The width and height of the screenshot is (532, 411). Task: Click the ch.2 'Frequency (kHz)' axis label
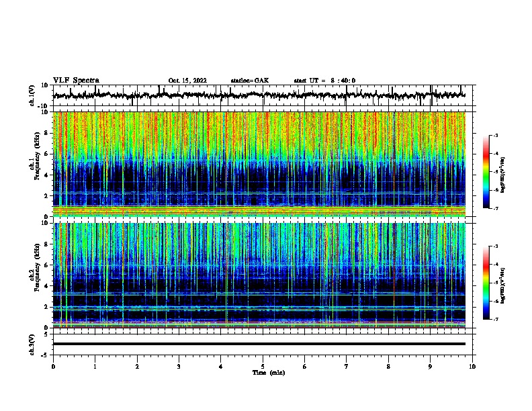[x=37, y=267]
